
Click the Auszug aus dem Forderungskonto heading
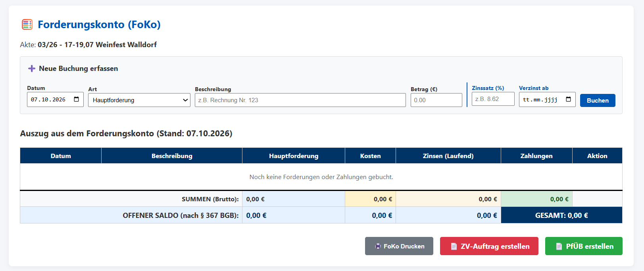tap(126, 134)
